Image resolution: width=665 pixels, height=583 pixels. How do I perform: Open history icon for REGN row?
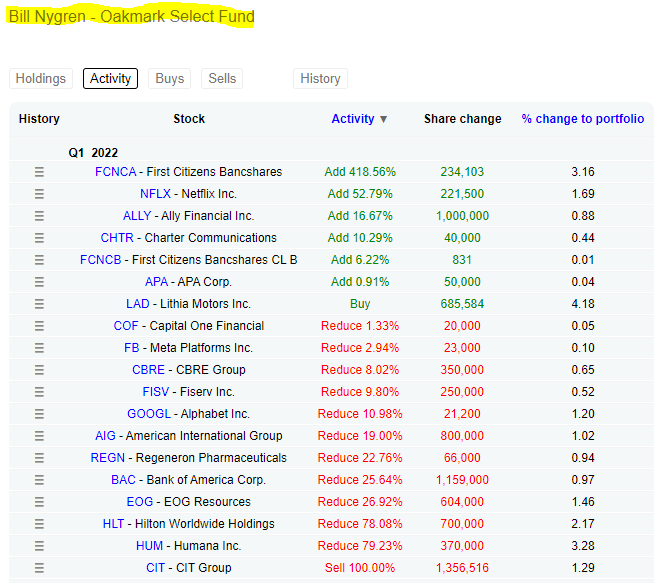point(39,458)
